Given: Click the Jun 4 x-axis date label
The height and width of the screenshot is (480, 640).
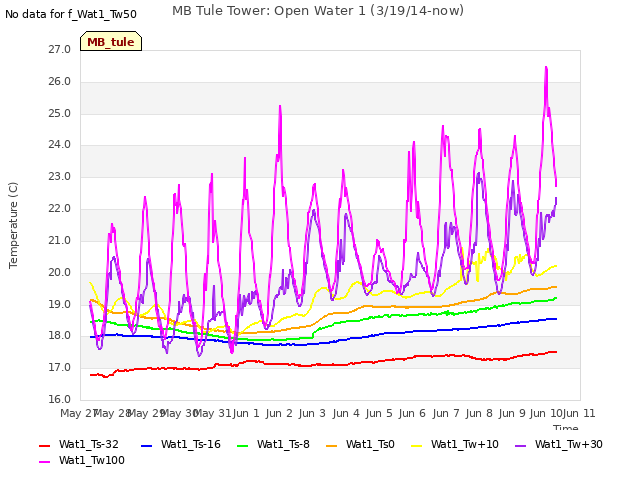Looking at the screenshot, I should point(346,413).
